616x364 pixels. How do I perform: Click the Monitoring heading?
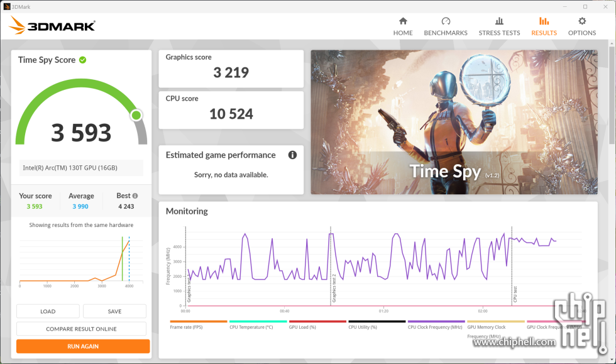(187, 211)
